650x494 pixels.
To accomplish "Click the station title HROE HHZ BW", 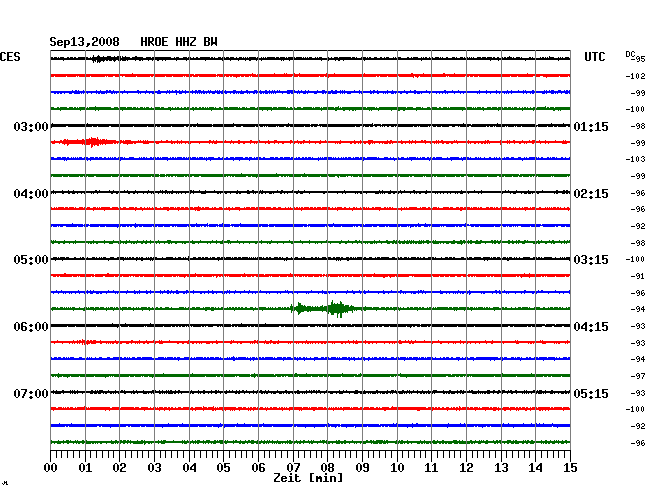I will (179, 42).
